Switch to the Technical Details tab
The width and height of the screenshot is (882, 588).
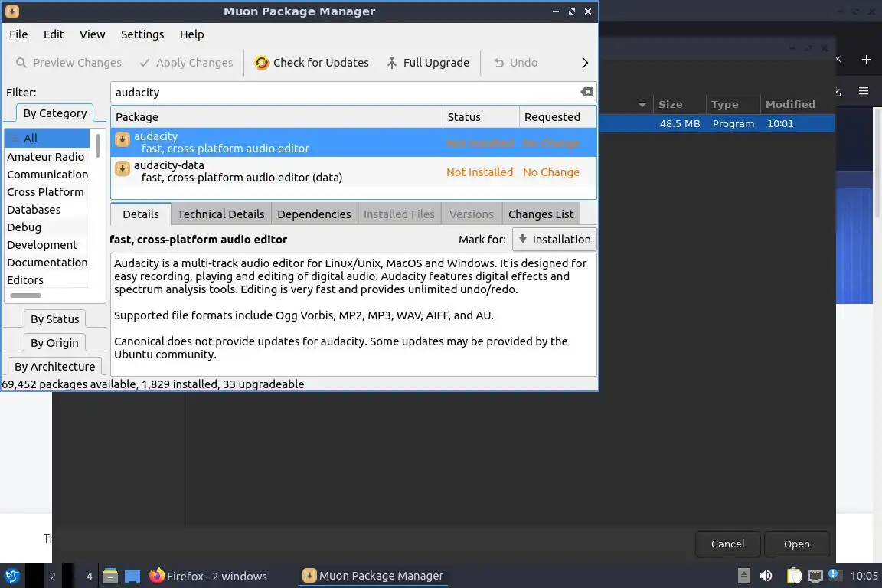[220, 214]
